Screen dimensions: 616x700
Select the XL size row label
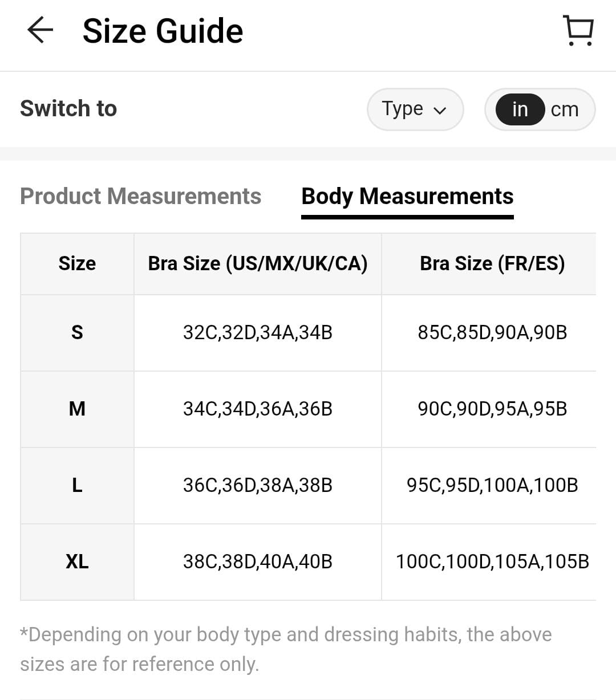[x=77, y=561]
